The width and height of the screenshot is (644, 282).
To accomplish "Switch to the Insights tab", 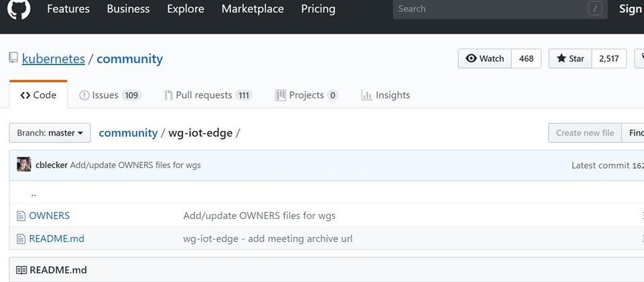I will point(385,95).
